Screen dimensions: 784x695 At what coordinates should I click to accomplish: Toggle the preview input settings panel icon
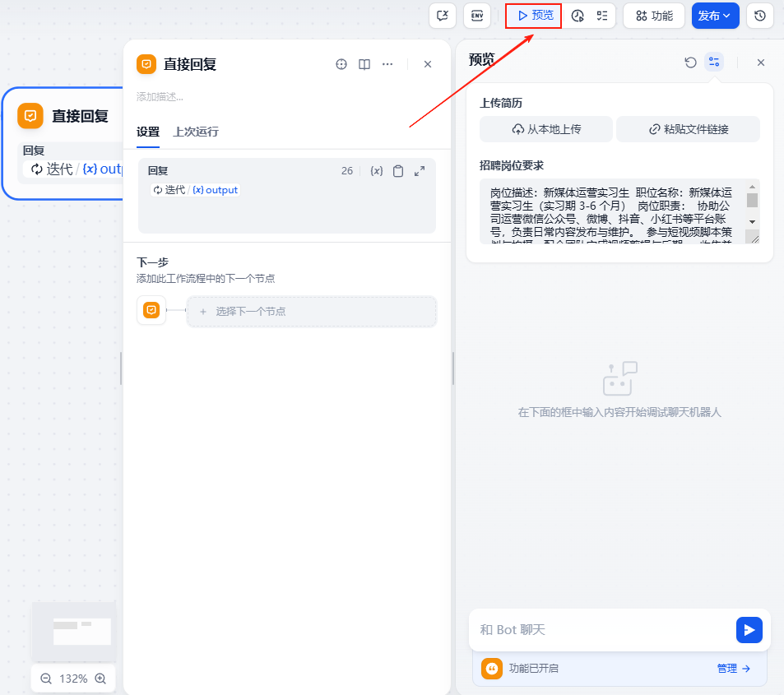click(714, 63)
